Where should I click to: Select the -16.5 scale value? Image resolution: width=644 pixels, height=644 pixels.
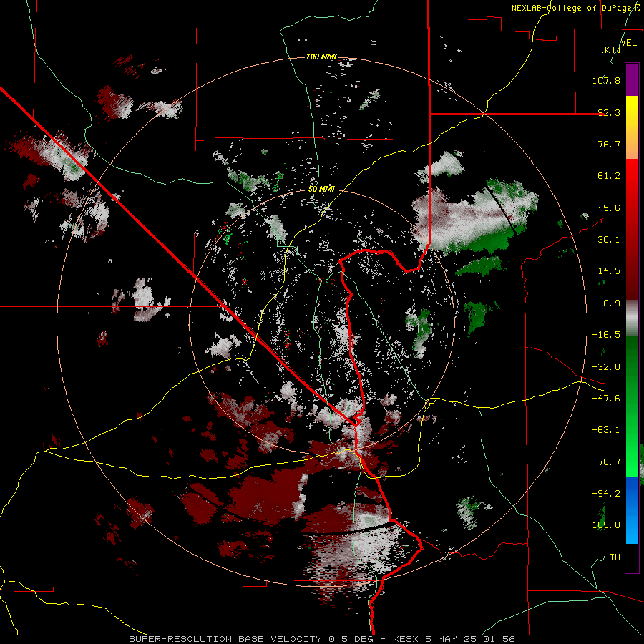coord(606,335)
